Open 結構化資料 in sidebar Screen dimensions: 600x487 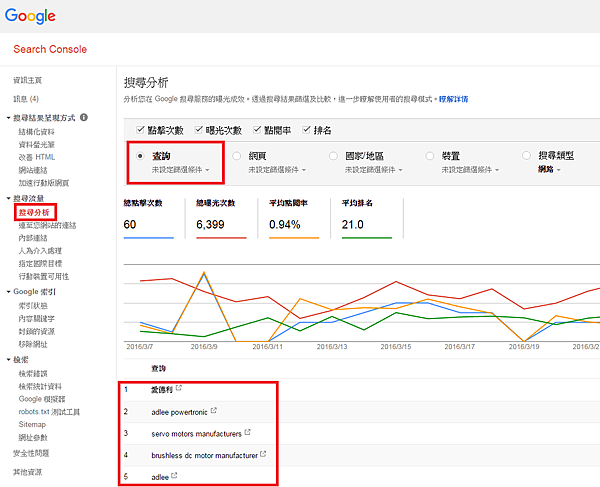[x=37, y=132]
